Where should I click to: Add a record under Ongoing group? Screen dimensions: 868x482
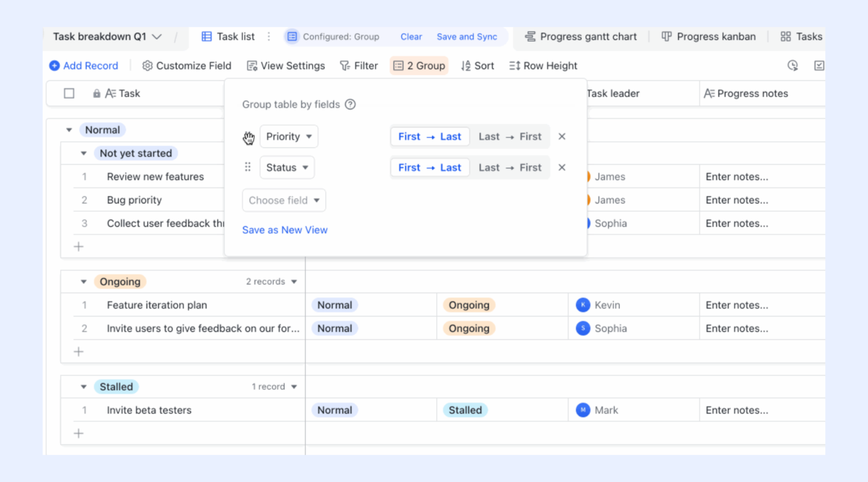click(x=79, y=352)
